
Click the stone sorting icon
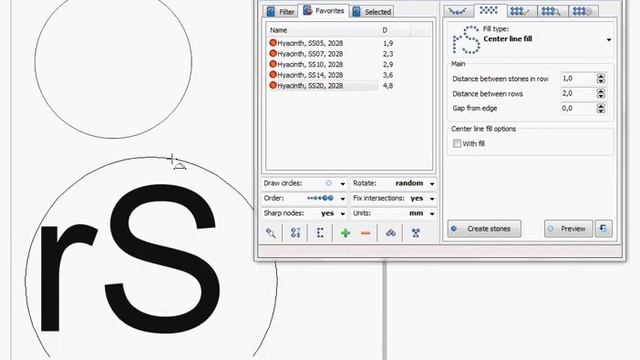tap(296, 233)
